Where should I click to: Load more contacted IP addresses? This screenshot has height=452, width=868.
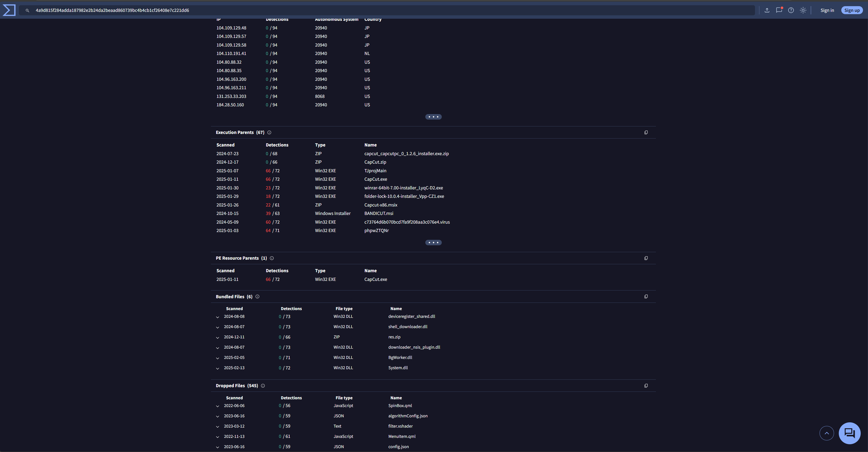433,117
